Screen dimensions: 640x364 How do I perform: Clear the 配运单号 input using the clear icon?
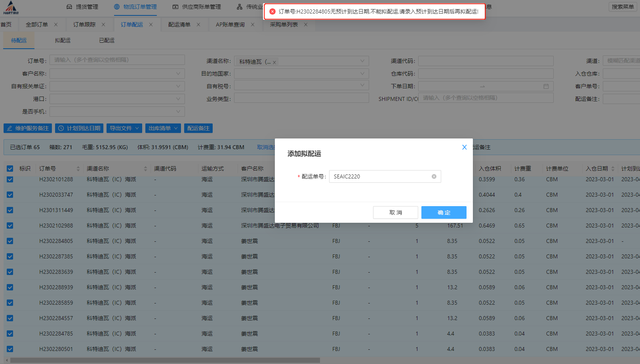coord(434,176)
